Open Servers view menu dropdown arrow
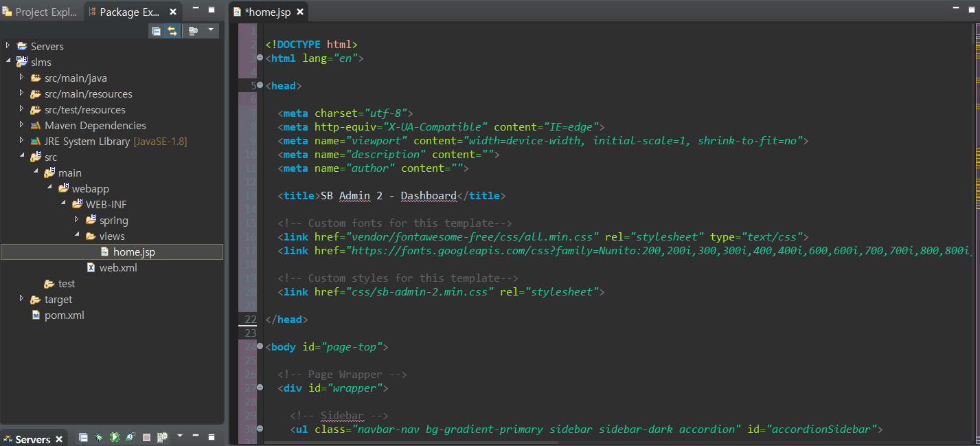This screenshot has height=446, width=980. click(180, 436)
